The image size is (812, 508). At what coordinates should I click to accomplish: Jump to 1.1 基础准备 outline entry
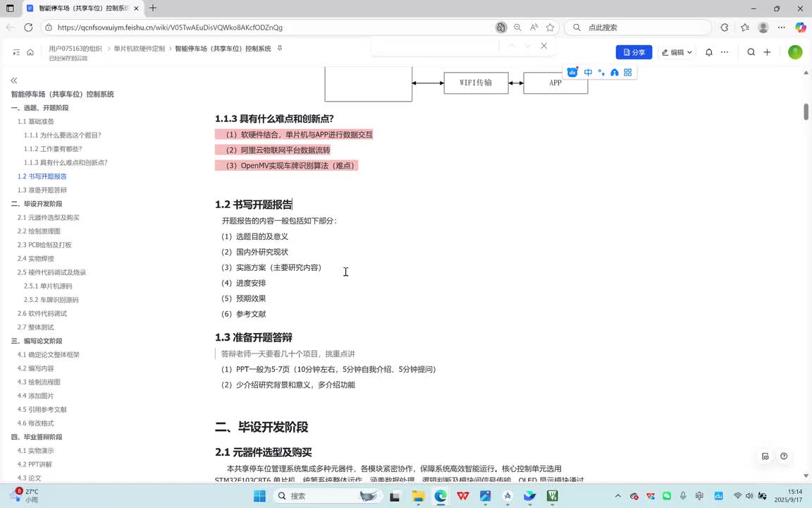coord(36,121)
